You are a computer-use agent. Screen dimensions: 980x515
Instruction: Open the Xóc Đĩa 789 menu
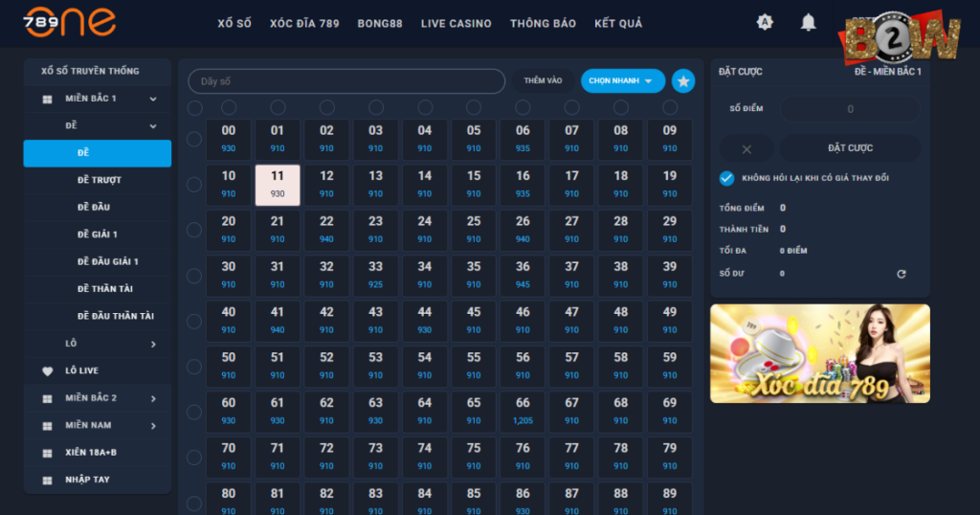click(x=304, y=23)
